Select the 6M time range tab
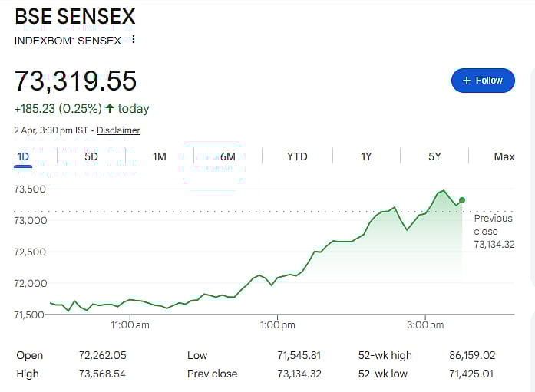Image resolution: width=535 pixels, height=392 pixels. pyautogui.click(x=228, y=156)
